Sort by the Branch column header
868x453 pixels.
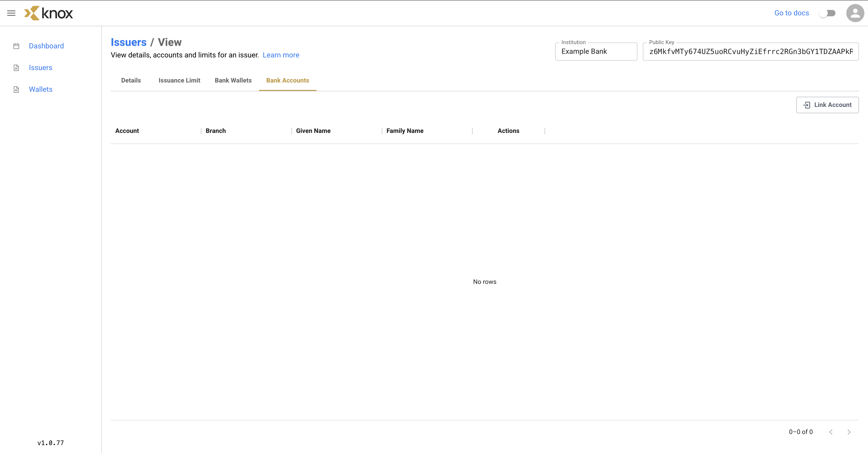click(x=216, y=131)
